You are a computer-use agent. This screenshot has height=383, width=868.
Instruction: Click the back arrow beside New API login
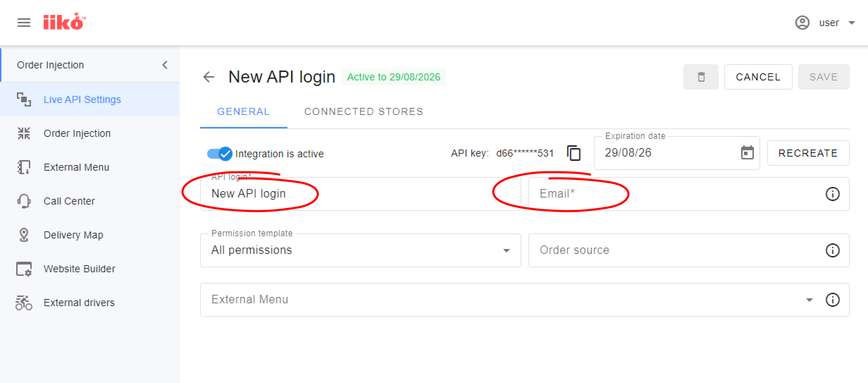pos(209,77)
